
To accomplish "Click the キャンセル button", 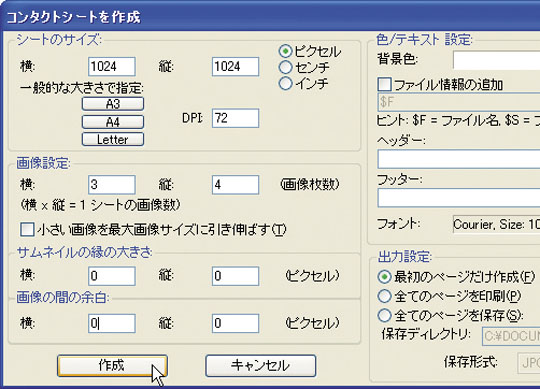I will click(260, 366).
